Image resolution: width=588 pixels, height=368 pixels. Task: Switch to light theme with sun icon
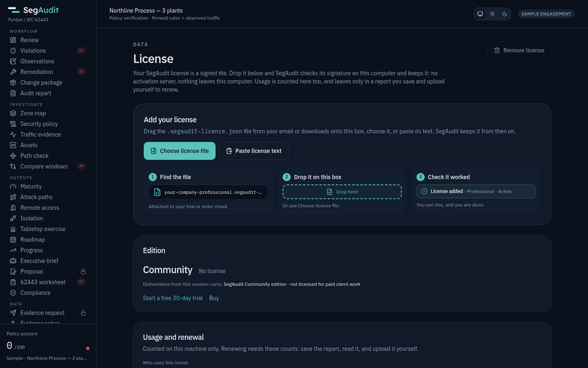[x=492, y=14]
